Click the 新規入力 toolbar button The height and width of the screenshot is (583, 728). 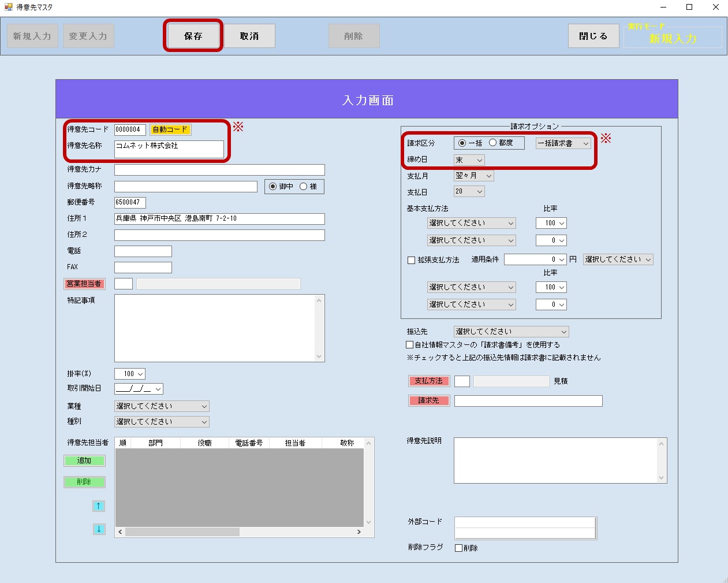click(32, 36)
